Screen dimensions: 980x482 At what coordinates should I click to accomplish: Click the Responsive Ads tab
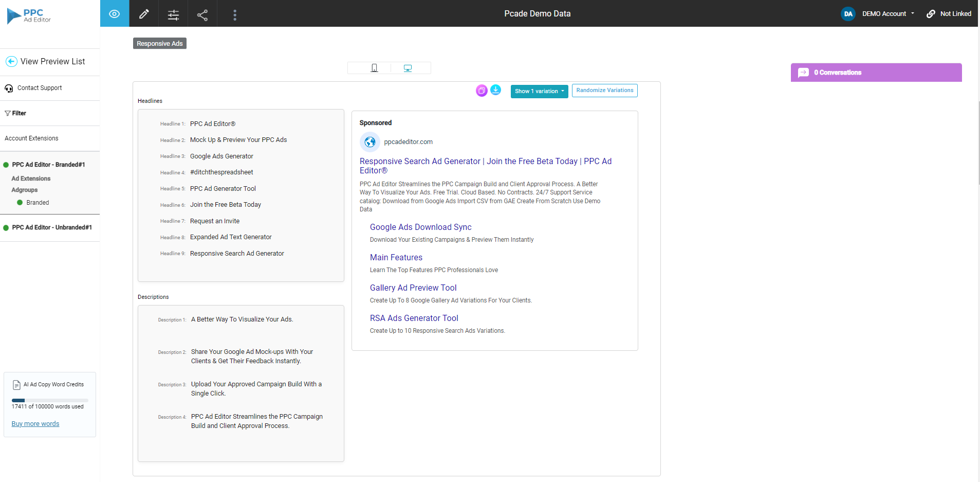click(159, 43)
